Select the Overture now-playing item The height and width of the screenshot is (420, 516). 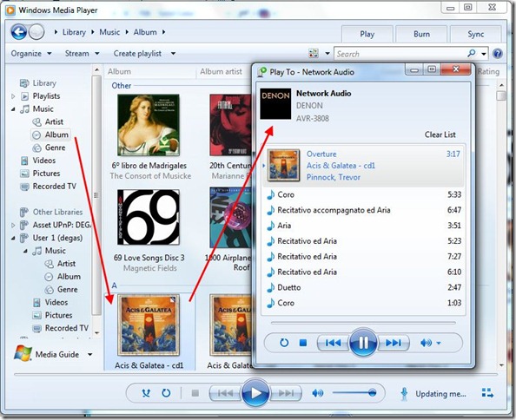[x=363, y=165]
